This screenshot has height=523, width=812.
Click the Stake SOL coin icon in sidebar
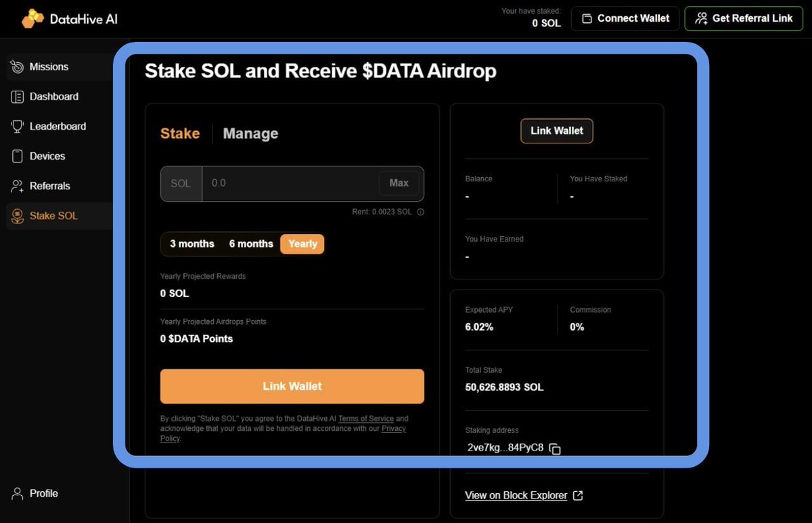(x=18, y=216)
